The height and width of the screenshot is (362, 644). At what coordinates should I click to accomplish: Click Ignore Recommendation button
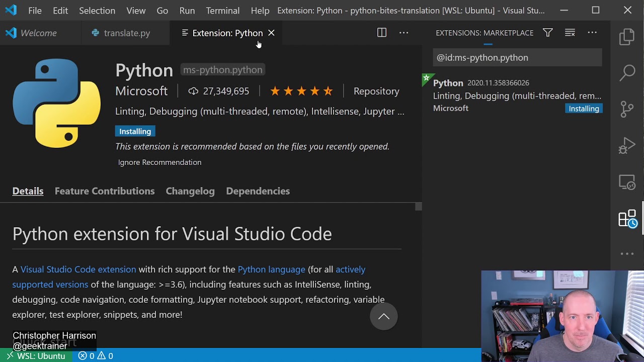159,162
